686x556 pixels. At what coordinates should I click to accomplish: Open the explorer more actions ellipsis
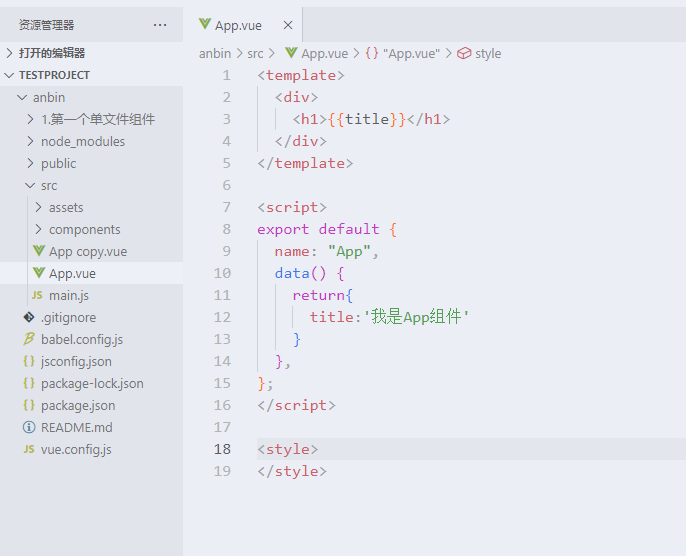click(160, 25)
